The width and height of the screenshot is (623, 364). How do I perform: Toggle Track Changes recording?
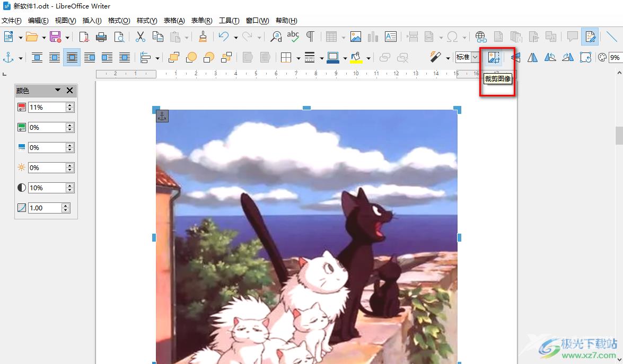coord(590,37)
